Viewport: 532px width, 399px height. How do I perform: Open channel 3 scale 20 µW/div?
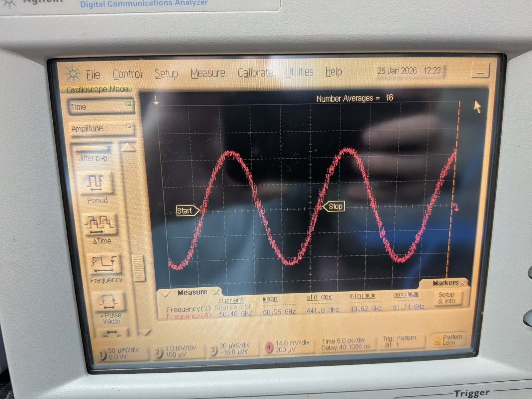click(235, 345)
